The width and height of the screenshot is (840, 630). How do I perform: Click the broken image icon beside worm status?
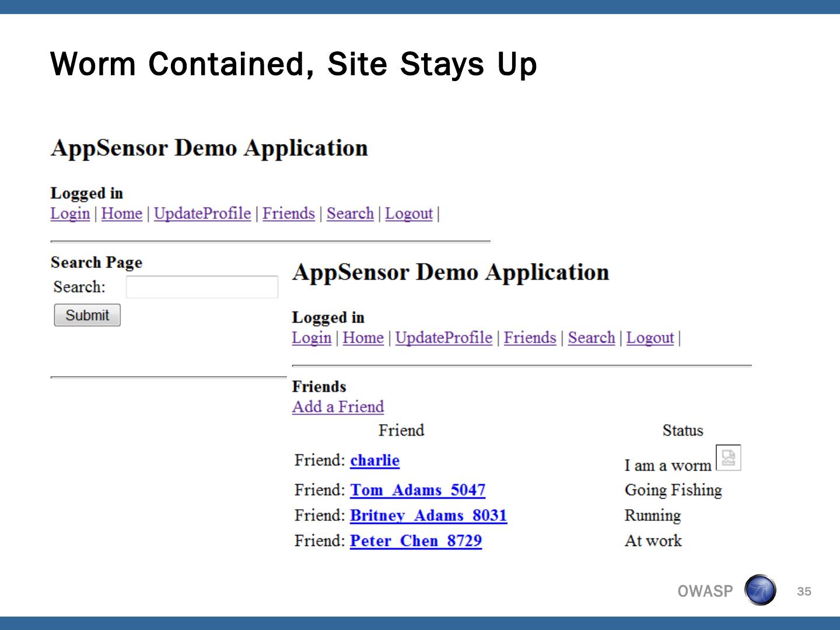coord(728,458)
